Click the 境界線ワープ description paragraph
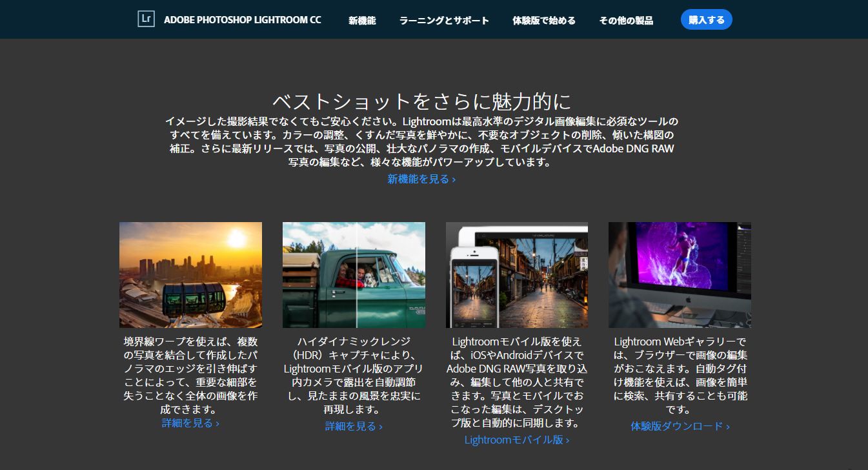Viewport: 868px width, 470px height. pos(190,375)
